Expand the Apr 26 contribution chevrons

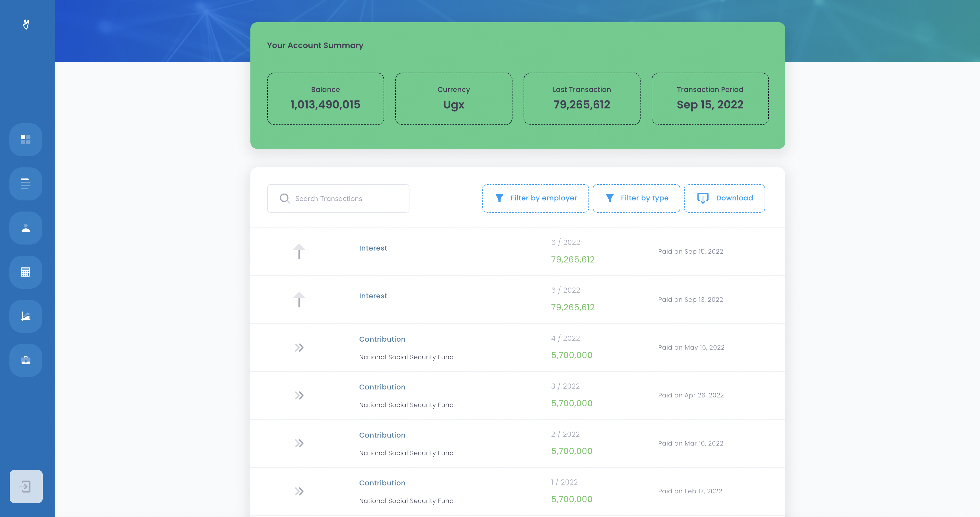[299, 395]
